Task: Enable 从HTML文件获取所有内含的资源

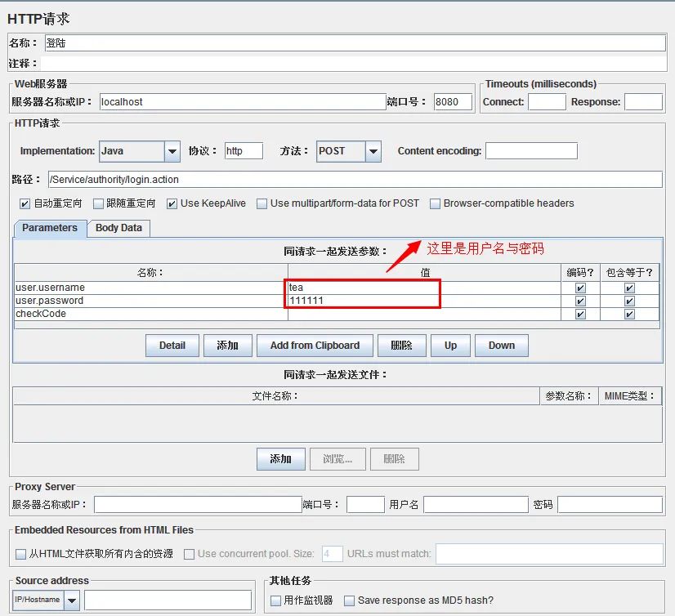Action: pos(20,553)
